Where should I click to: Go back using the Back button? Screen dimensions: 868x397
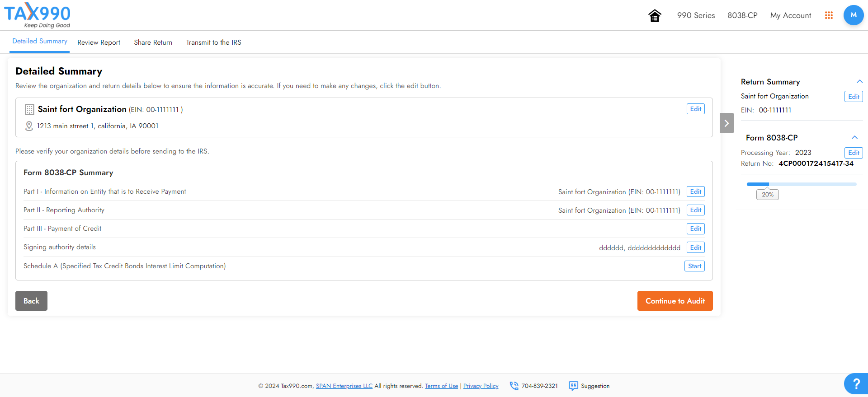tap(31, 301)
